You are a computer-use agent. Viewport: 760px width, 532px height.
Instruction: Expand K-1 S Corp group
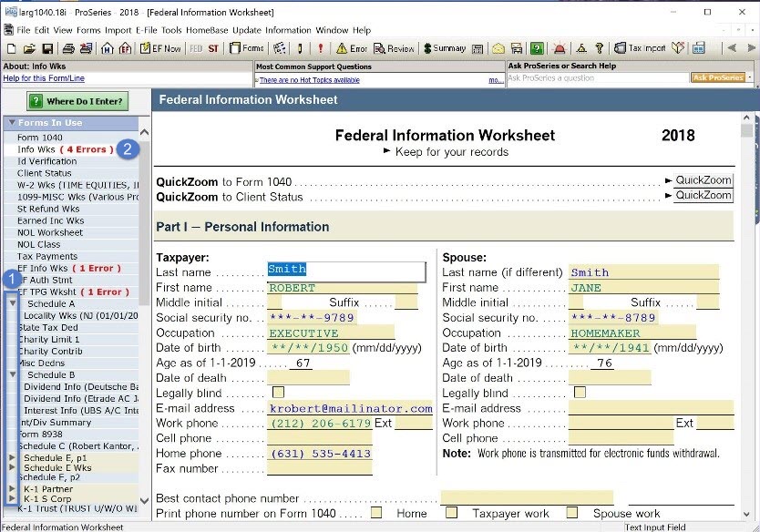[12, 498]
